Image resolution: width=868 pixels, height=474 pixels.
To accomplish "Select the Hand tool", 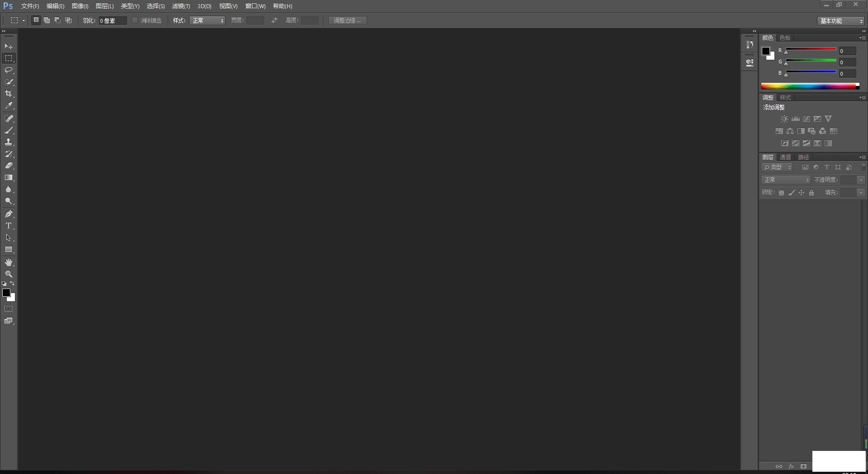I will coord(9,262).
